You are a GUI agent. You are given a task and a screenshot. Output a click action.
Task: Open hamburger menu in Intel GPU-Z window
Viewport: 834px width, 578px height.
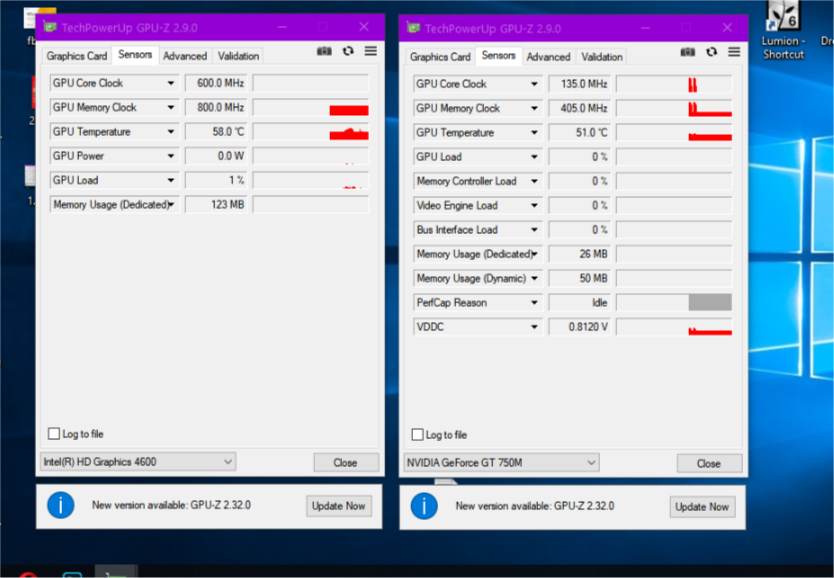tap(371, 51)
